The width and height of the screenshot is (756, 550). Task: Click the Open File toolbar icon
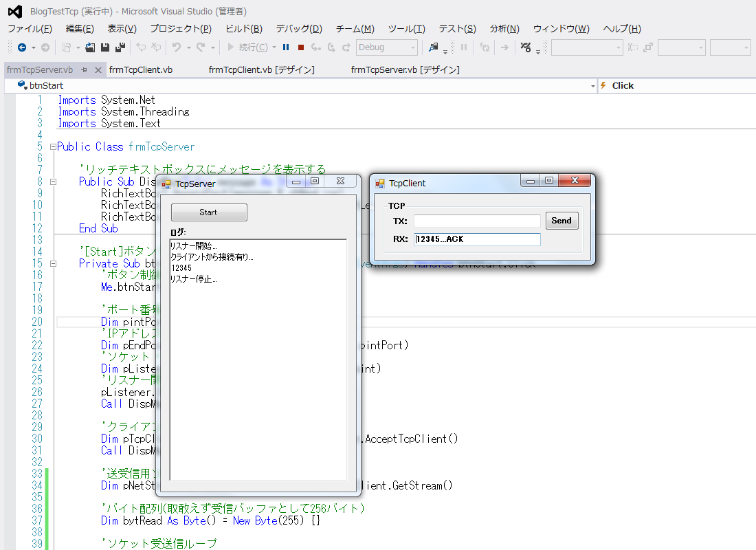(89, 47)
